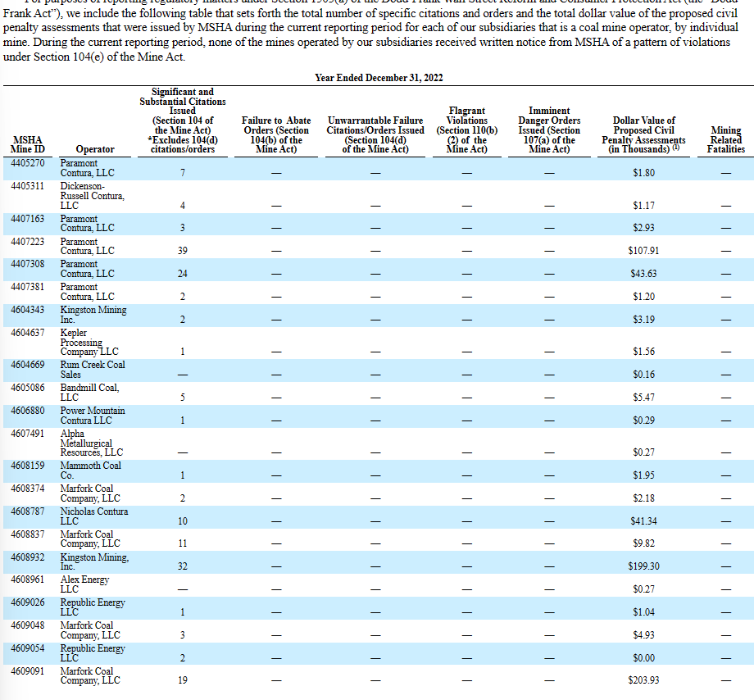Select Kepler Processing Company LLC
The width and height of the screenshot is (754, 700).
(x=89, y=342)
